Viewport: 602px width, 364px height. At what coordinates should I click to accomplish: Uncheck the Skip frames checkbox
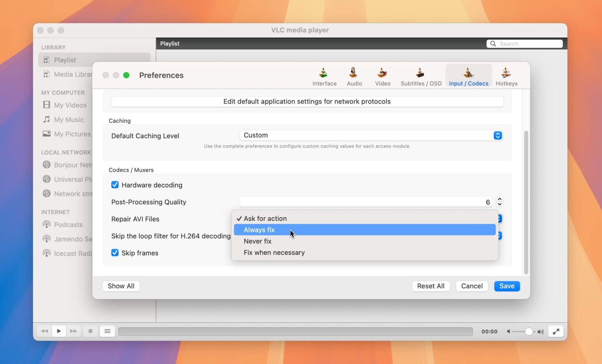click(x=115, y=253)
